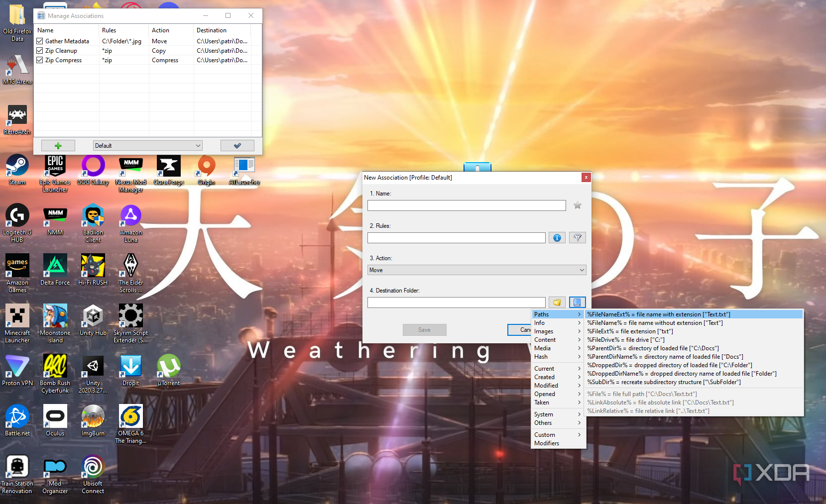Open Badlion Client desktop icon
Screen dimensions: 826x504
point(93,223)
